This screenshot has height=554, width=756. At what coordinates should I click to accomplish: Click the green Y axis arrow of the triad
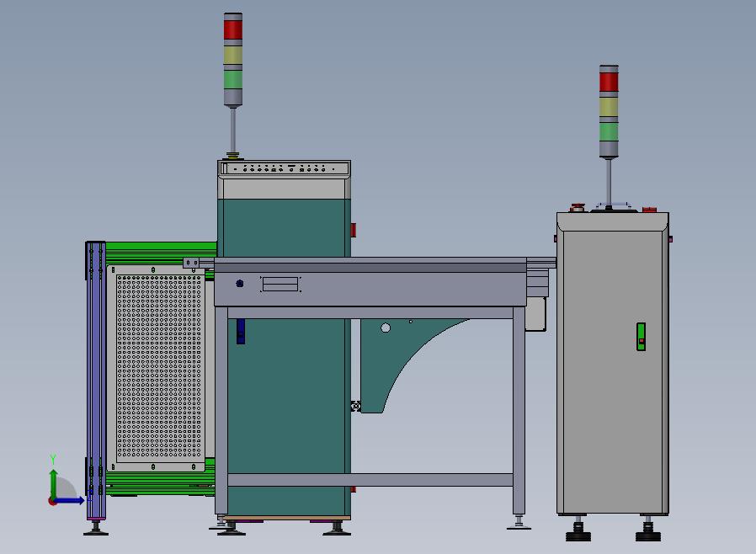54,483
